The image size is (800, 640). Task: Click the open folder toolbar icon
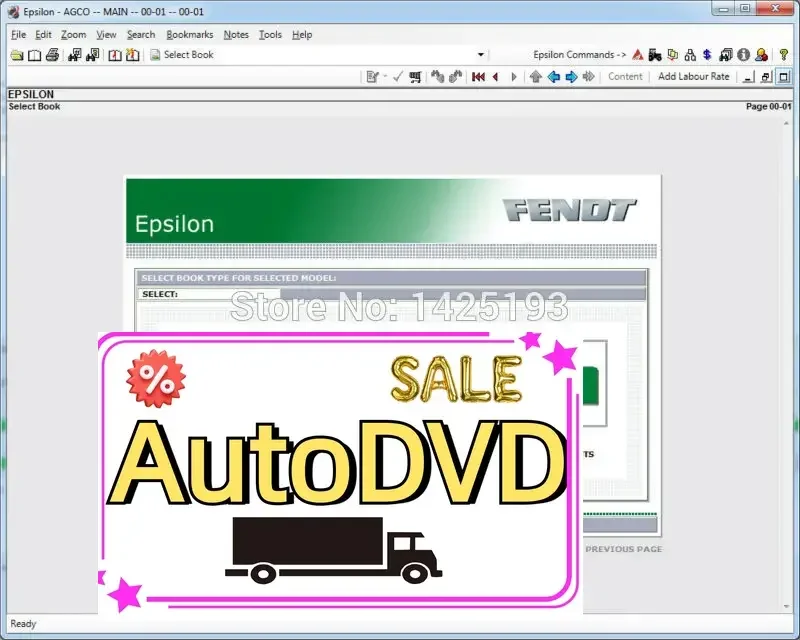pos(17,55)
